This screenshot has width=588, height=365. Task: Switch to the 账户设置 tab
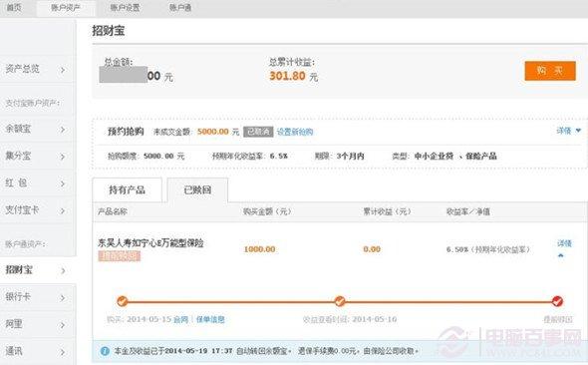point(125,8)
